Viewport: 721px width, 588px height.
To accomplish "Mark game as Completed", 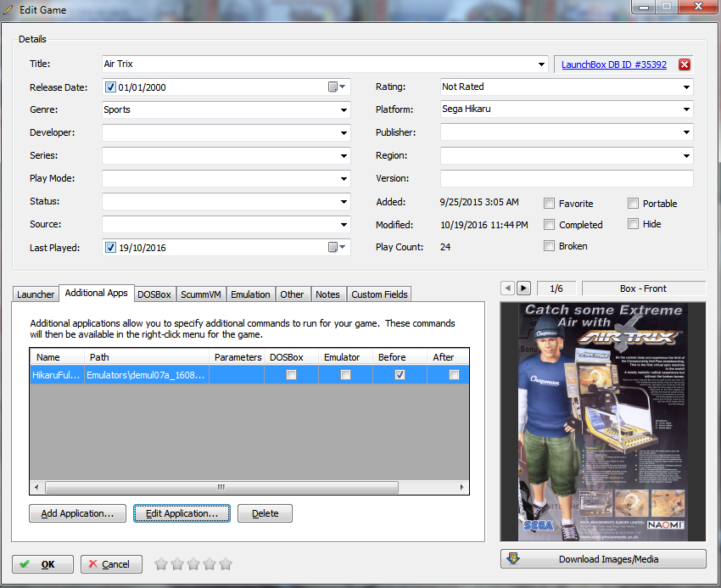I will point(549,225).
